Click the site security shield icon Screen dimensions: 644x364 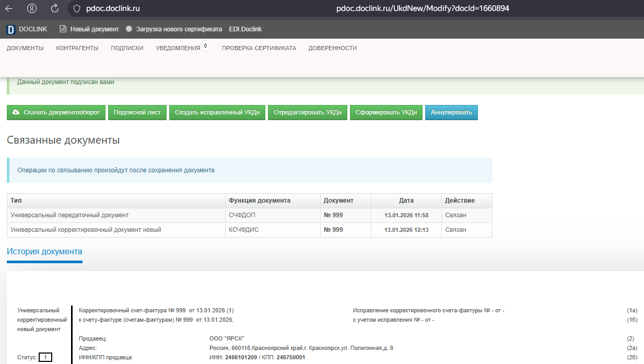coord(76,8)
